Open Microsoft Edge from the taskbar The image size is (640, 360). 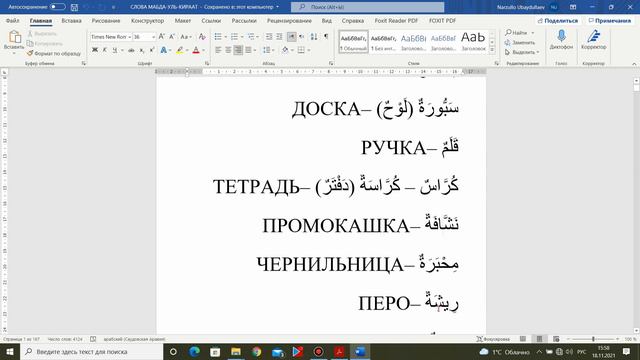tap(194, 351)
